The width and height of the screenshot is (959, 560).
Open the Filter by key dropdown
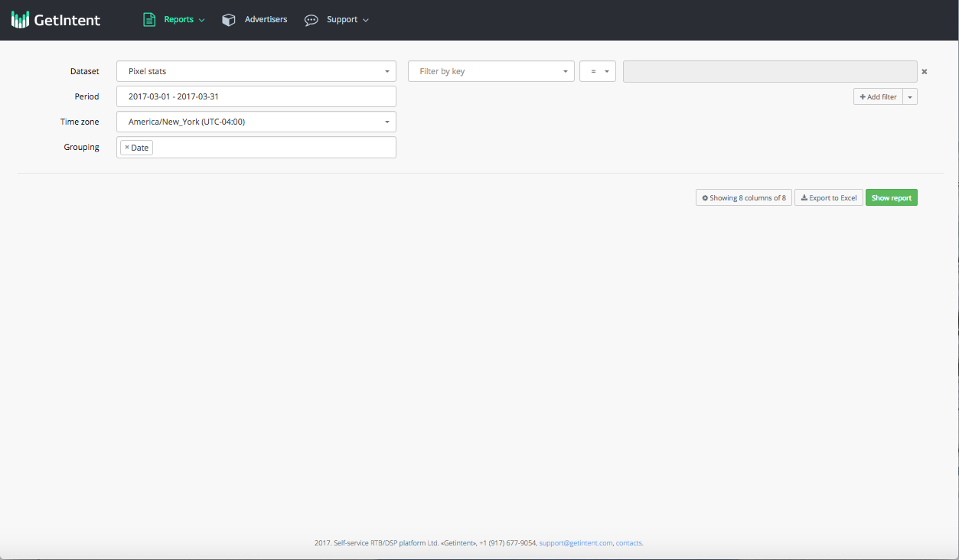(x=491, y=71)
